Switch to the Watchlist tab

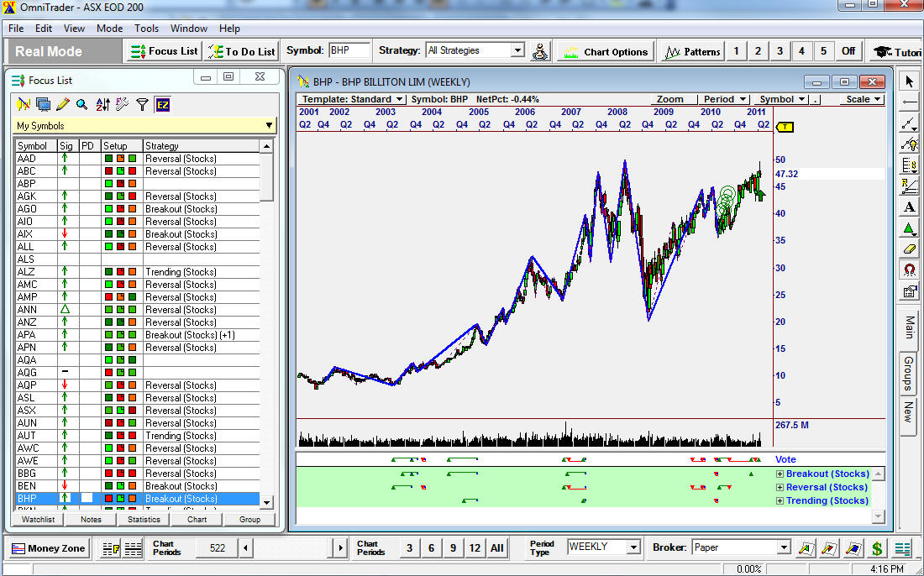[x=39, y=520]
